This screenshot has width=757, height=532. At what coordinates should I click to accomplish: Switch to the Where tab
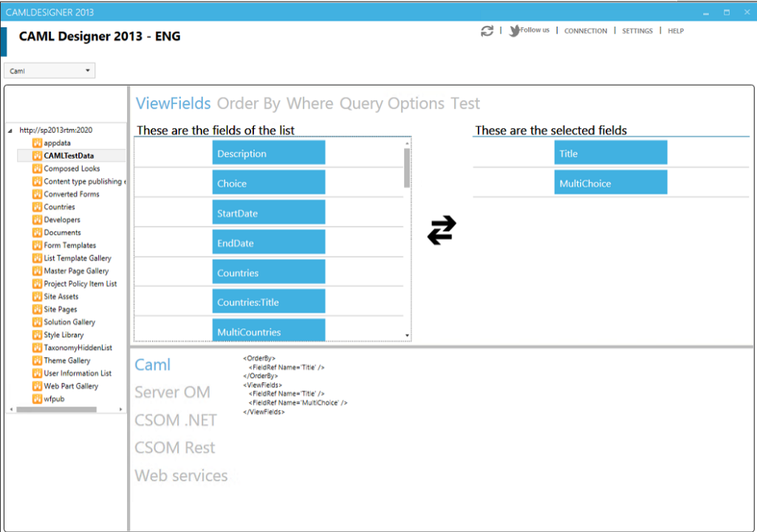[309, 103]
